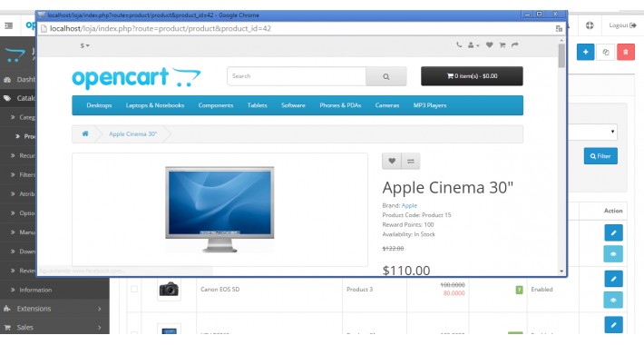Click the red delete trash button
644x345 pixels.
(x=626, y=52)
